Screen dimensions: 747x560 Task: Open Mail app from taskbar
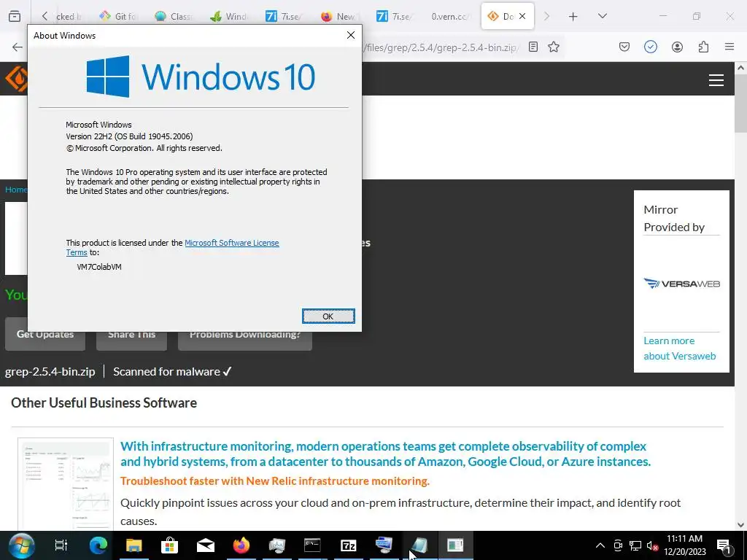205,545
